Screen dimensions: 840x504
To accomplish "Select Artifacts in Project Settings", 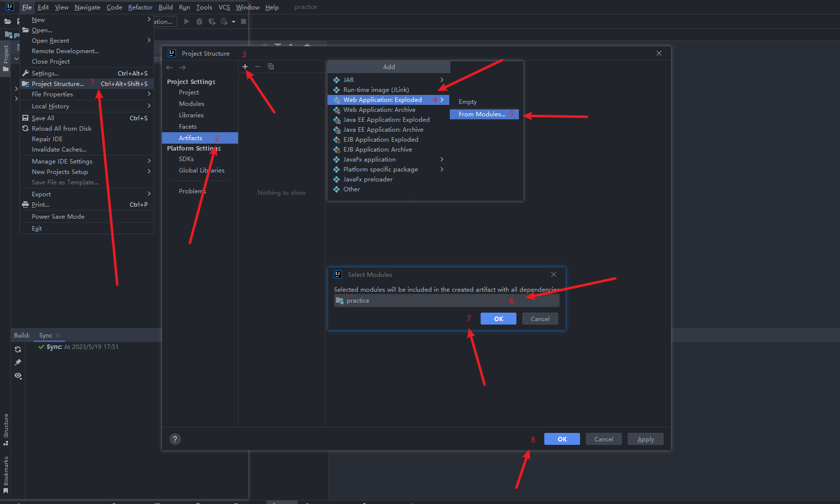I will pos(191,138).
